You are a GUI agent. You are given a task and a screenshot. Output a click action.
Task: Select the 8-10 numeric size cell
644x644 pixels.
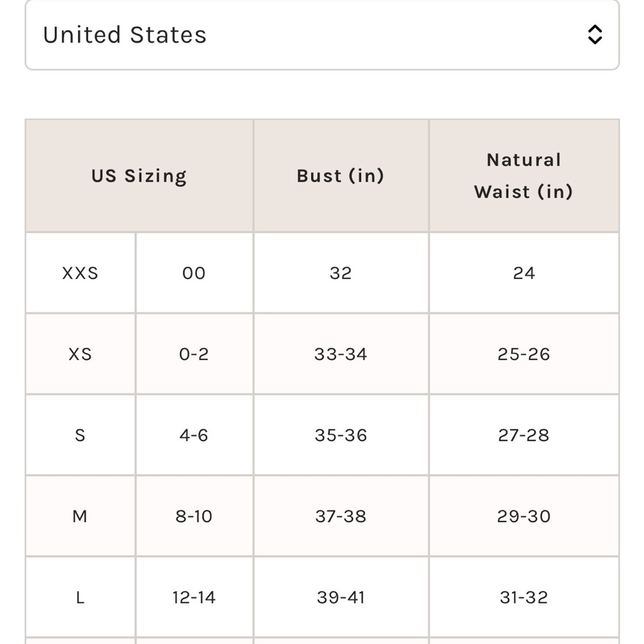tap(194, 516)
